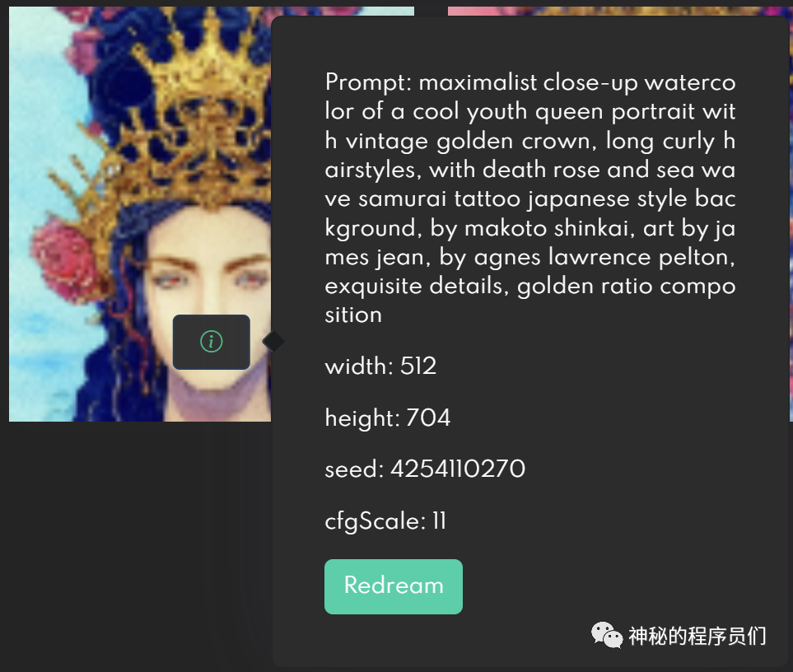
Task: Click the word 'Prompt:' label
Action: (x=369, y=82)
